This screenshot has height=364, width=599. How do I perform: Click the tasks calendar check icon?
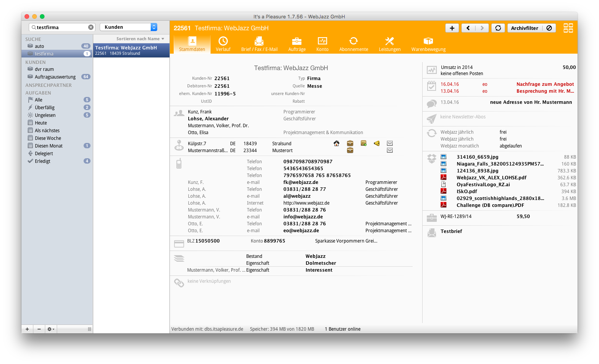(x=432, y=86)
